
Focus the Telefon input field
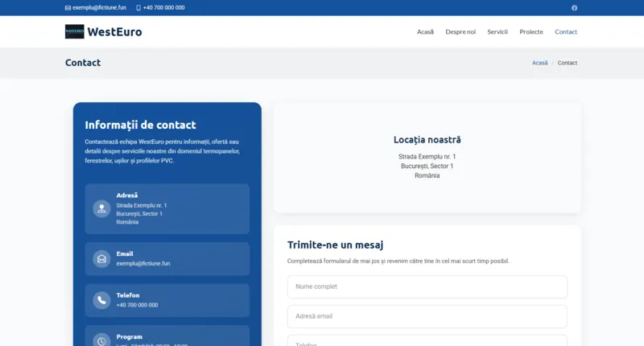[427, 340]
